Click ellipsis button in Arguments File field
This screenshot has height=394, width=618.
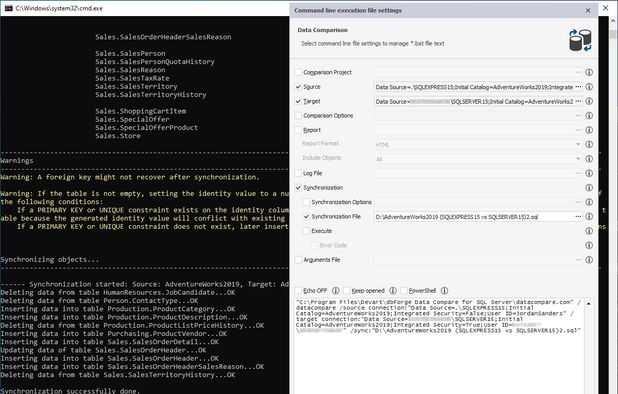click(578, 260)
